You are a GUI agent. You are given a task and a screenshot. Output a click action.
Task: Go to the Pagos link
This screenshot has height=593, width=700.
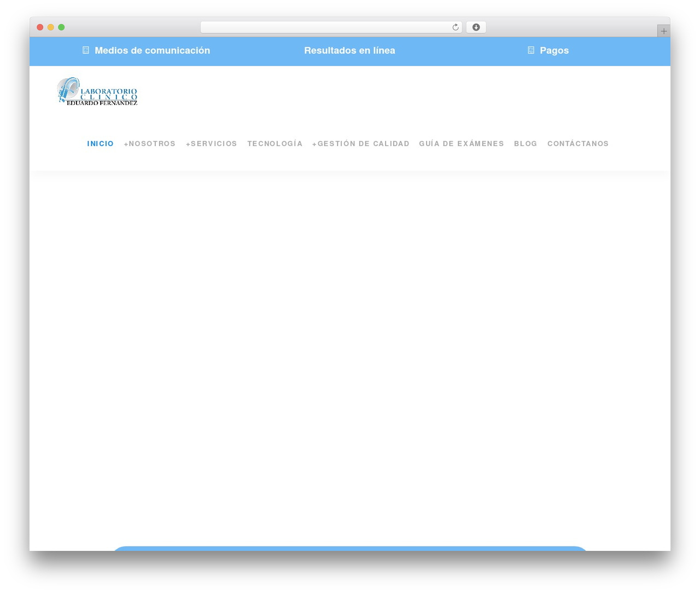coord(554,50)
